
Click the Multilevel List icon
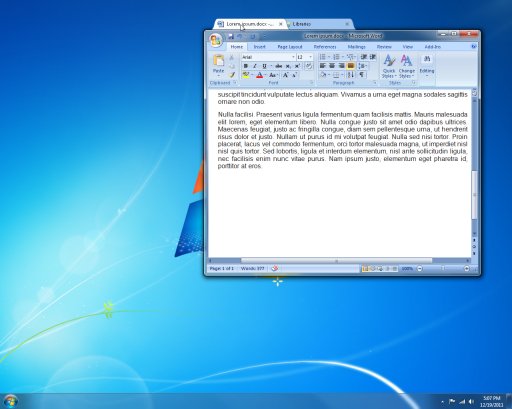(x=350, y=57)
